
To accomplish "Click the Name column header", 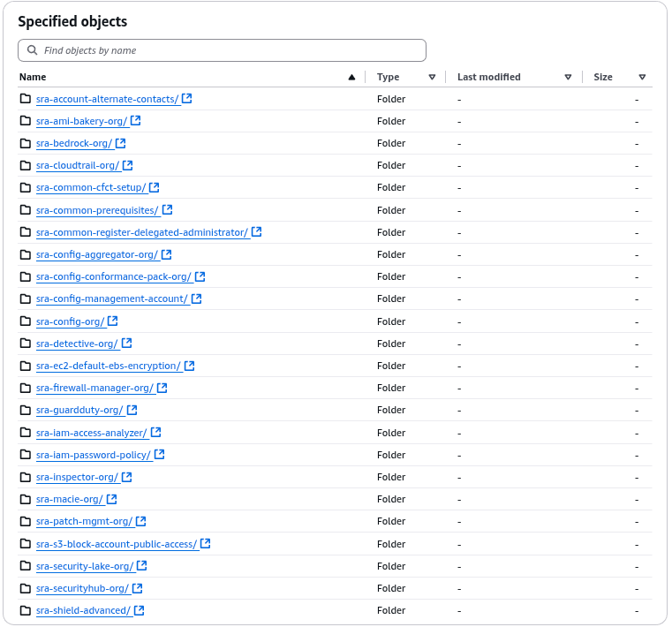I will coord(33,77).
